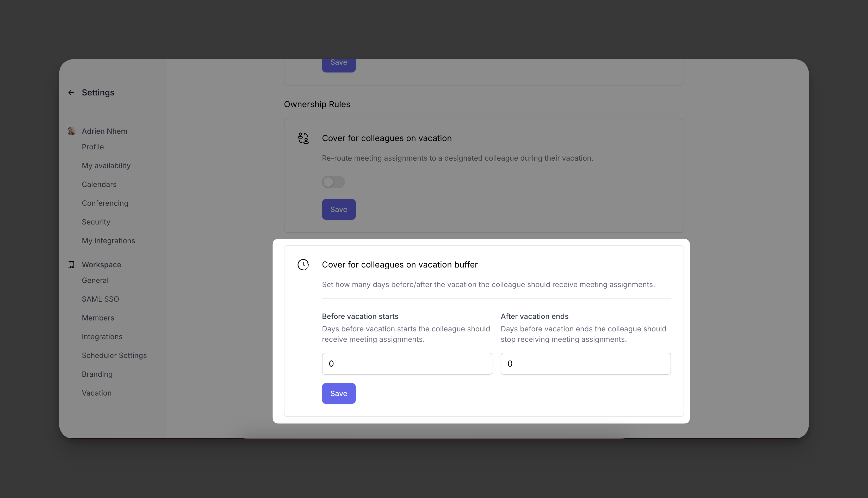Click the Before vacation starts days field
Image resolution: width=868 pixels, height=498 pixels.
pos(407,363)
